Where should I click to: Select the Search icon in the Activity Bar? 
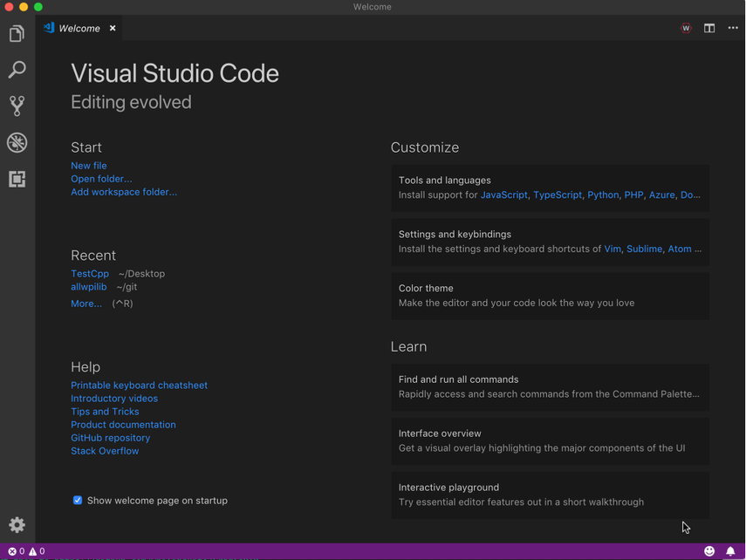17,70
